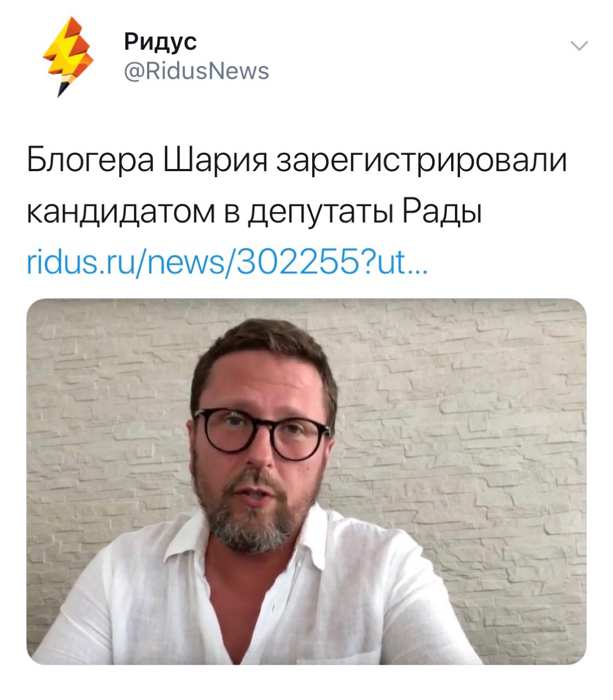This screenshot has width=613, height=700.
Task: Open the tweet's attached photo
Action: point(306,481)
